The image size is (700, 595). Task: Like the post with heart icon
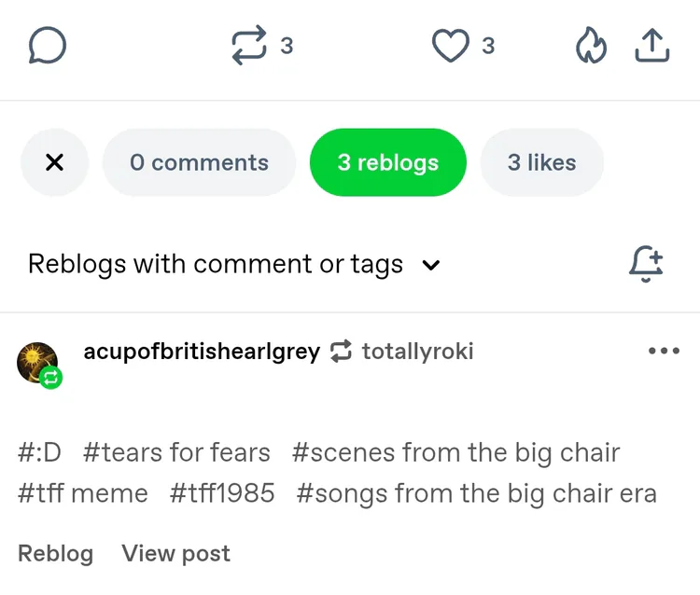click(x=450, y=46)
